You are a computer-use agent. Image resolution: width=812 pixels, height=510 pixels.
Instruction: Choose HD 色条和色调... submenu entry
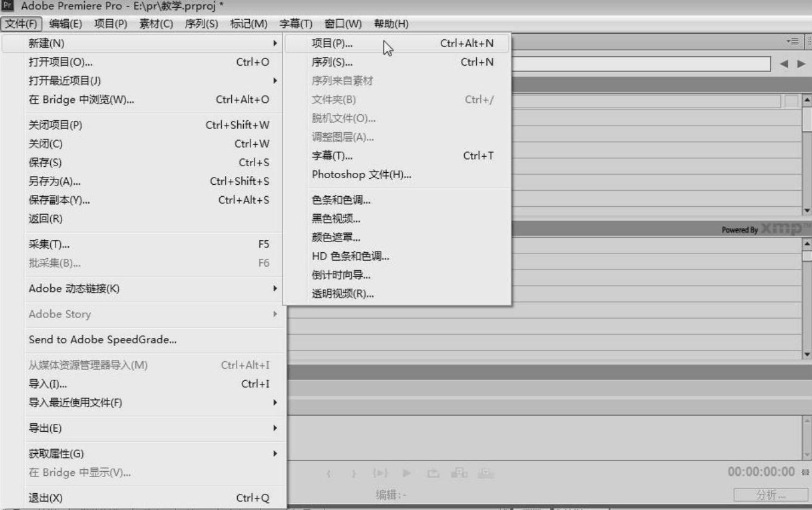pyautogui.click(x=397, y=256)
